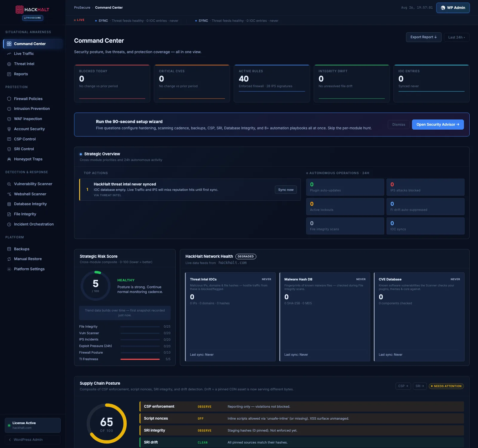
Task: Click the Malware Hash DB feed card
Action: 325,317
